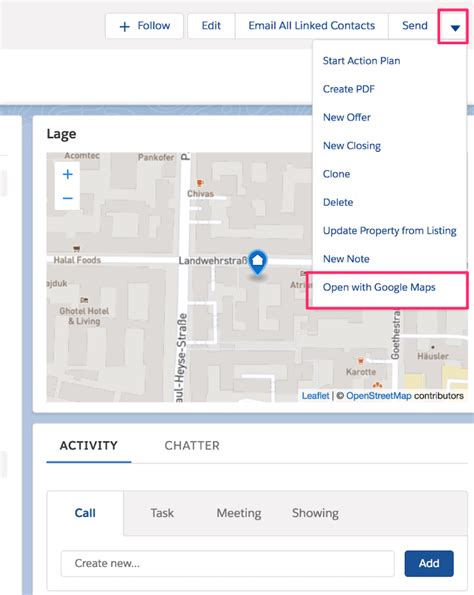Image resolution: width=474 pixels, height=595 pixels.
Task: Select Update Property from Listing
Action: click(390, 231)
